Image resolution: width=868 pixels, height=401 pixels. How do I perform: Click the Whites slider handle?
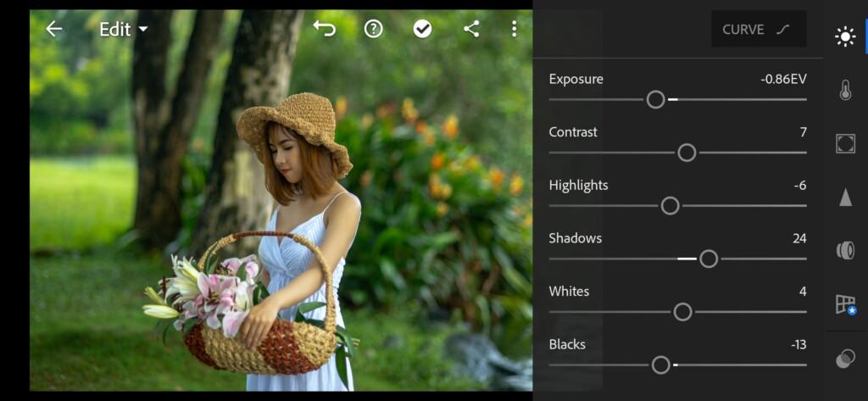(682, 312)
